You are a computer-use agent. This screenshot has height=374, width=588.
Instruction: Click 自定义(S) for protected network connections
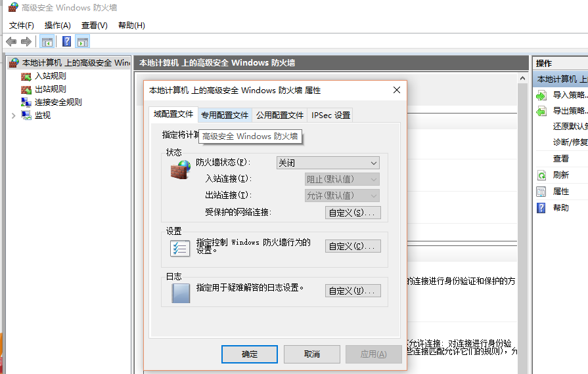353,213
